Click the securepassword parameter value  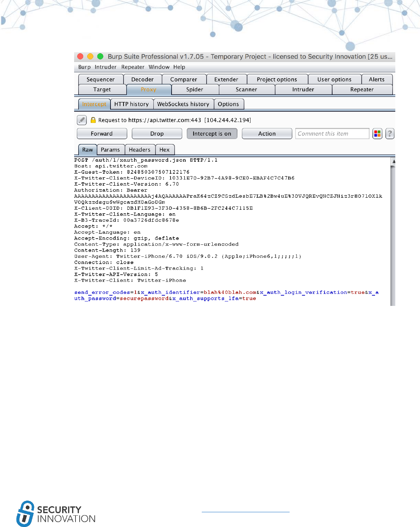(x=144, y=298)
